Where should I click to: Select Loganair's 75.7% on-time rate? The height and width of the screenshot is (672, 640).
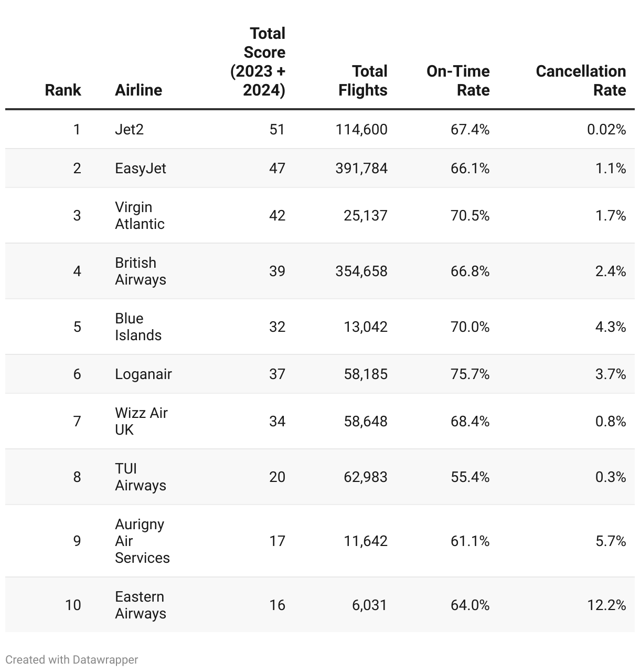(x=470, y=374)
